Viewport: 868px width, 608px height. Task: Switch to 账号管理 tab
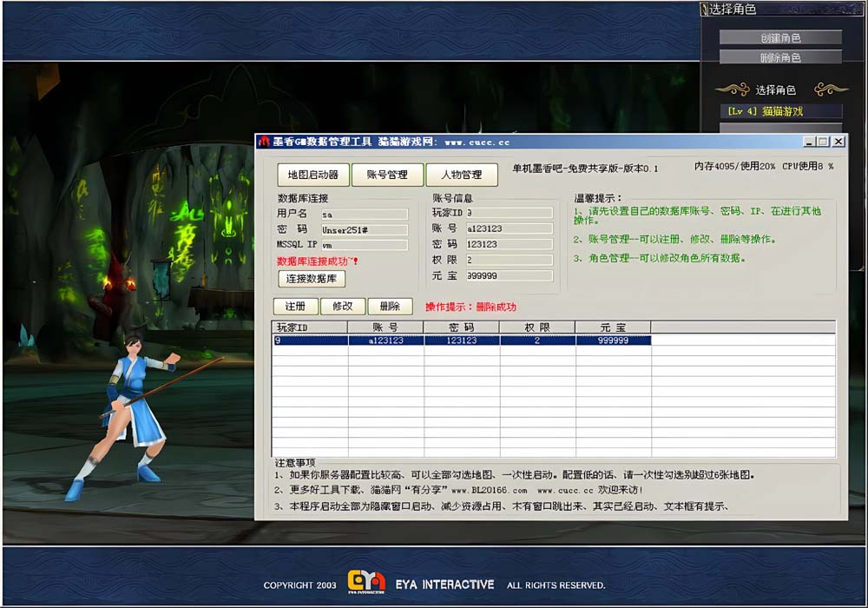pyautogui.click(x=387, y=175)
